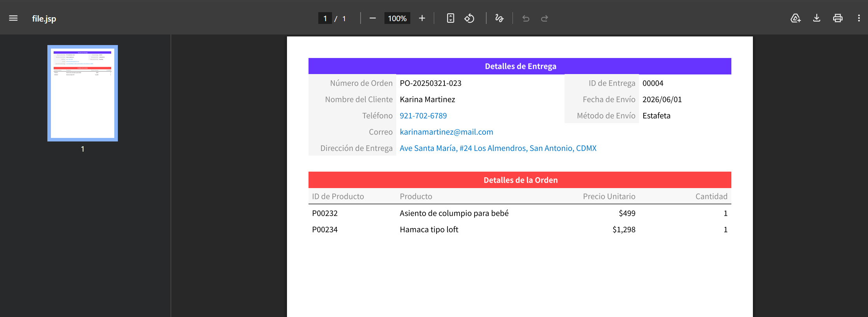Select the draw annotation tool
This screenshot has width=868, height=317.
click(499, 18)
